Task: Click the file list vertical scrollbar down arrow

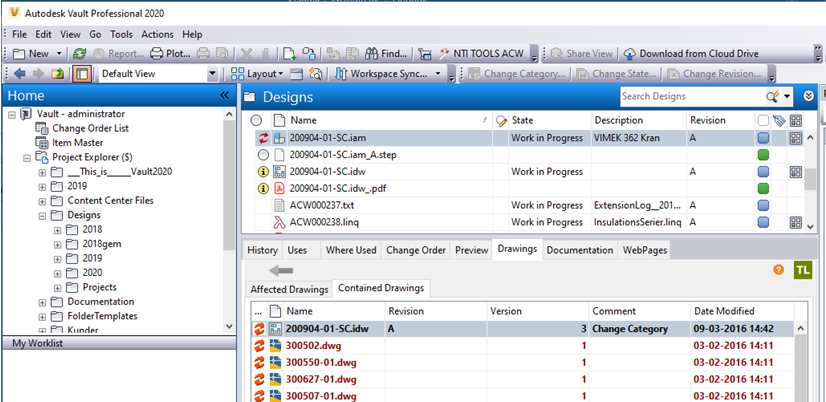Action: [810, 226]
